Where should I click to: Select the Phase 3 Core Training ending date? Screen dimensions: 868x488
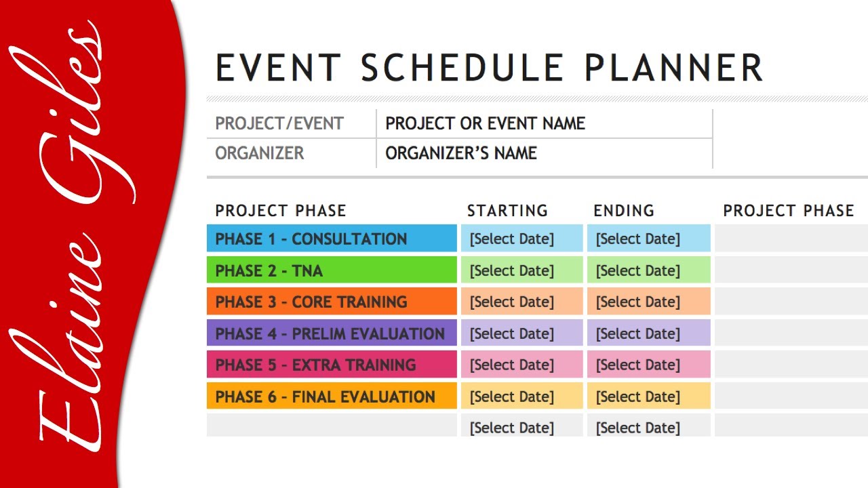648,302
